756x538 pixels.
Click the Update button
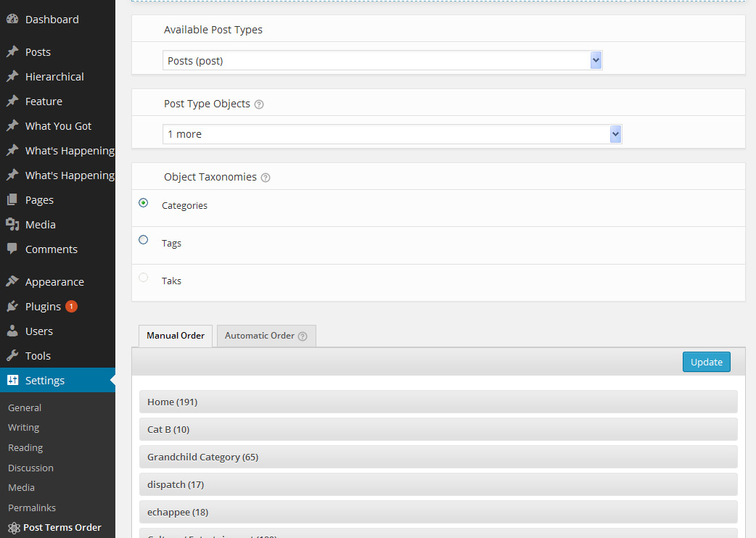(x=707, y=362)
